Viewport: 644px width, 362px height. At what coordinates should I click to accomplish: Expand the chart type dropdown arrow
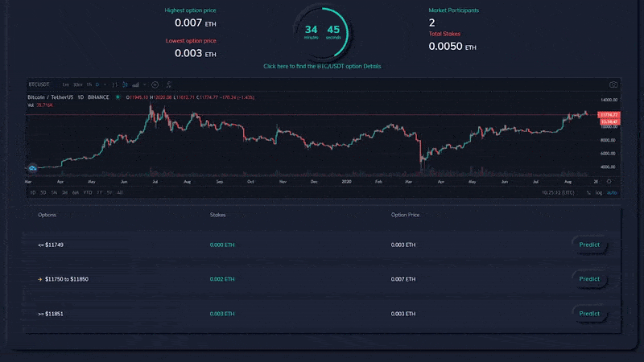point(145,84)
